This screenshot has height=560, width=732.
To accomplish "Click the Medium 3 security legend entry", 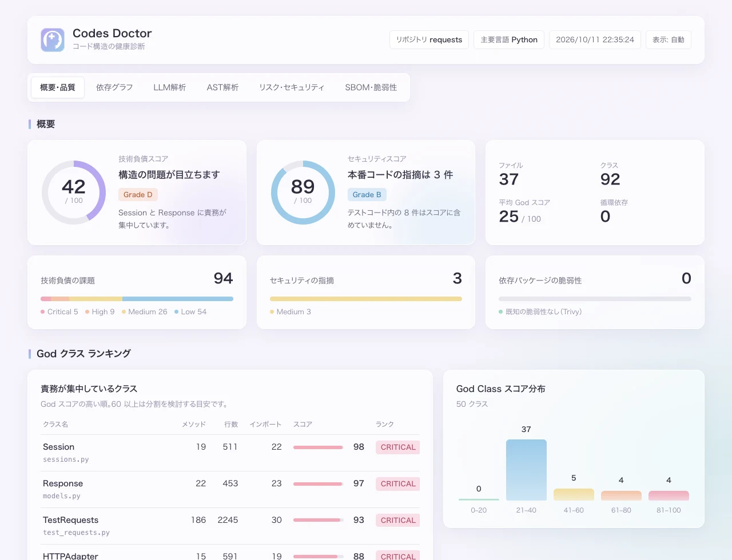I will [x=291, y=312].
